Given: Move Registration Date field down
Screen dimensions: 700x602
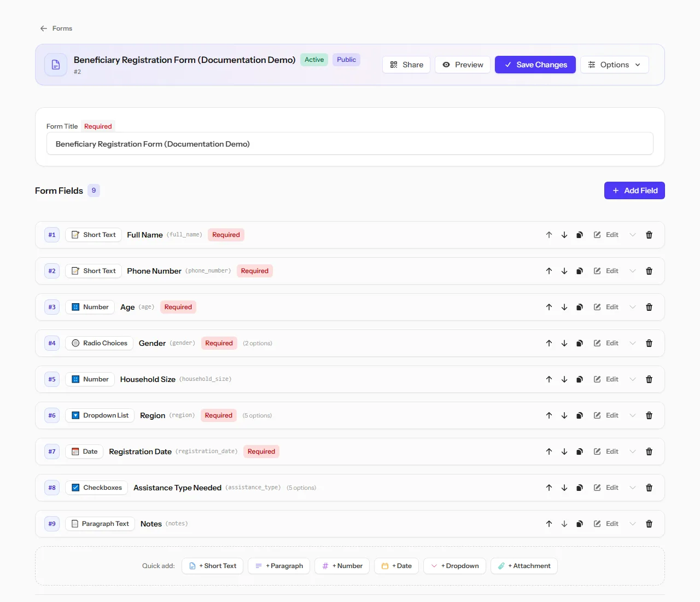Looking at the screenshot, I should click(x=564, y=451).
